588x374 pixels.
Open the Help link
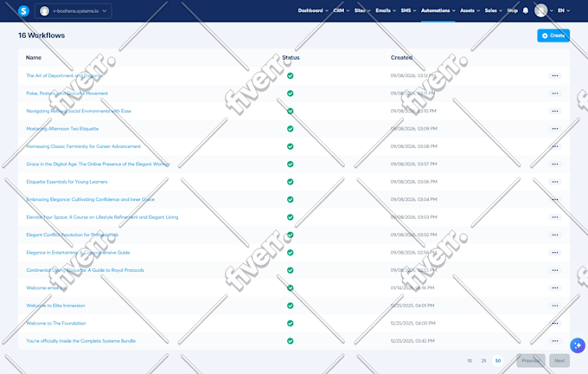(512, 10)
